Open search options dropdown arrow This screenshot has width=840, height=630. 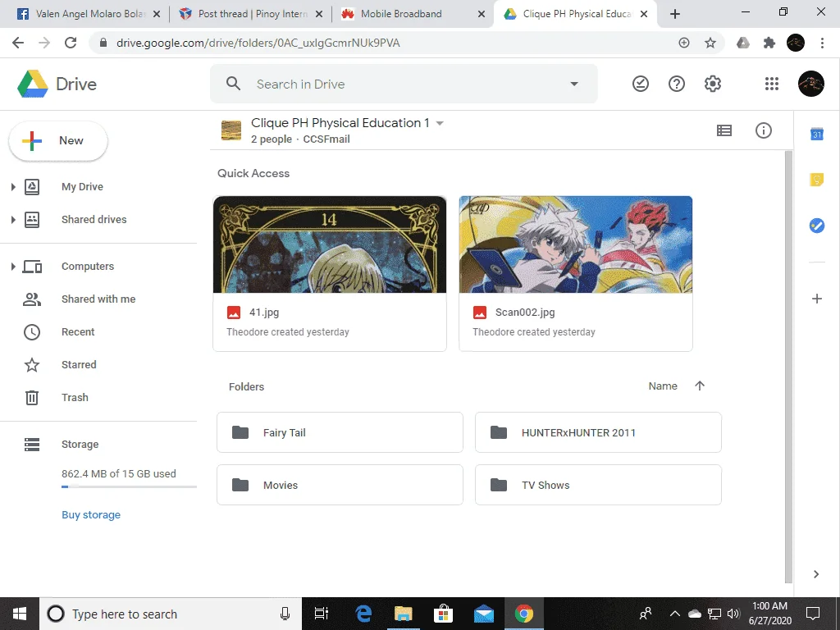(x=573, y=84)
